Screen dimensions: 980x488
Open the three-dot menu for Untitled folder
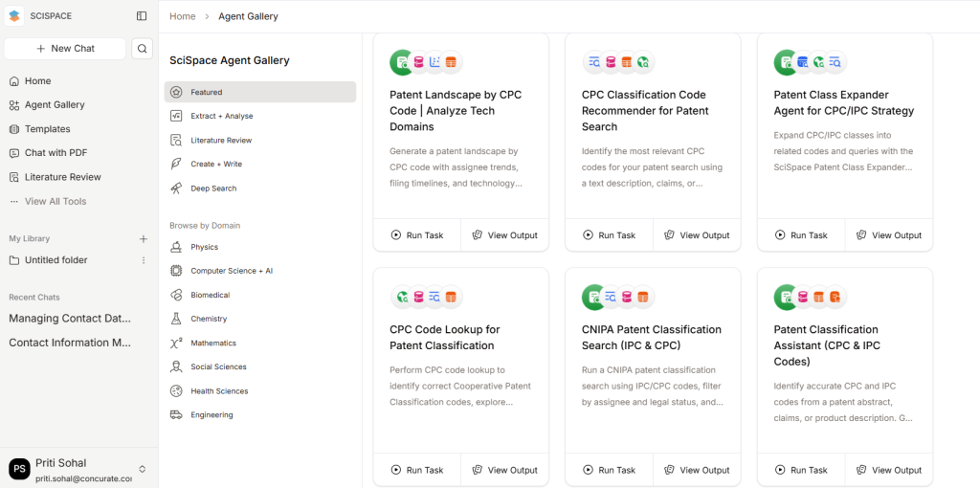pos(144,260)
